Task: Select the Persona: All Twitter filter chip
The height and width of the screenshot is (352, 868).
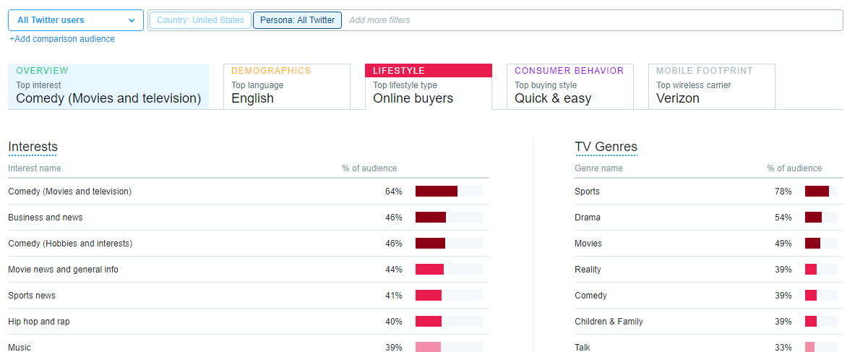Action: tap(297, 20)
